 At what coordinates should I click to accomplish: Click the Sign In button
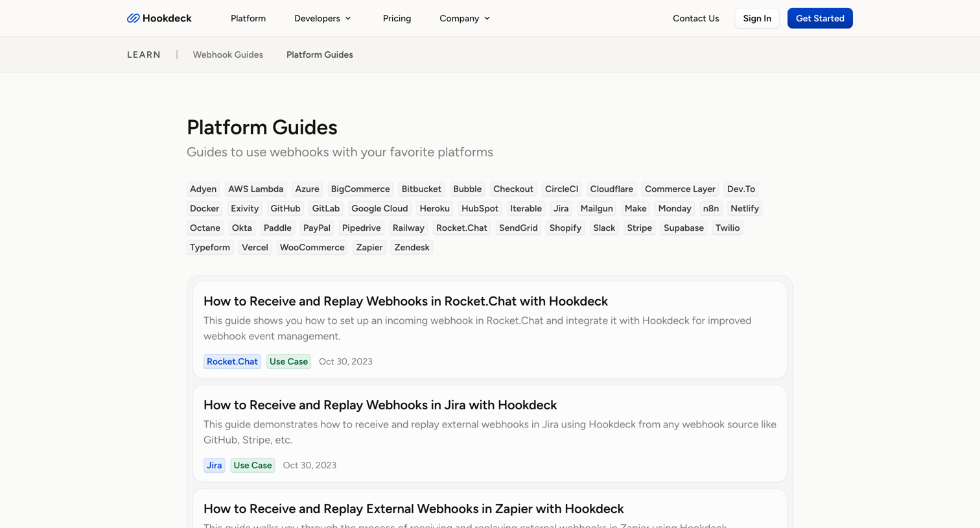(757, 18)
